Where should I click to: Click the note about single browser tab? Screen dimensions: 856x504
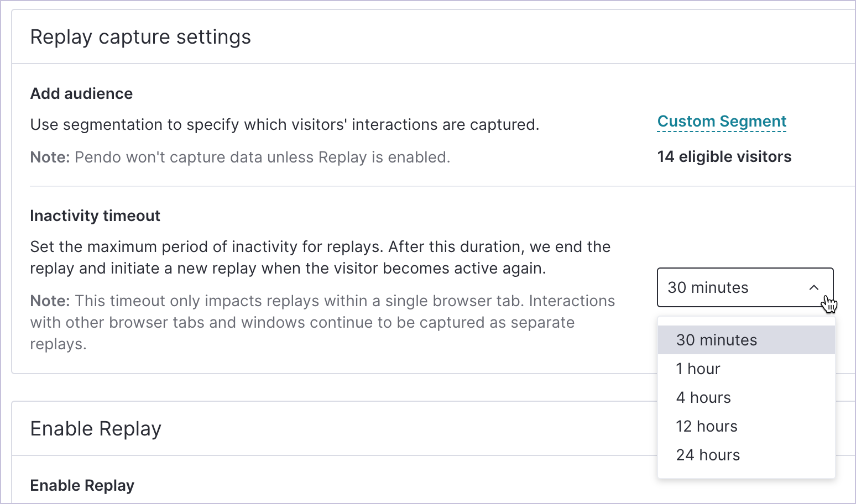click(322, 322)
